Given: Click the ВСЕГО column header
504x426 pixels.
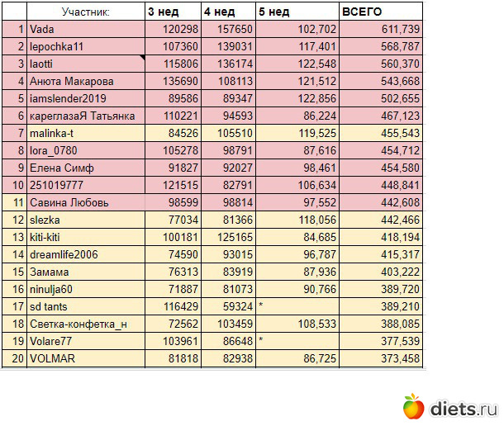Looking at the screenshot, I should [x=379, y=12].
